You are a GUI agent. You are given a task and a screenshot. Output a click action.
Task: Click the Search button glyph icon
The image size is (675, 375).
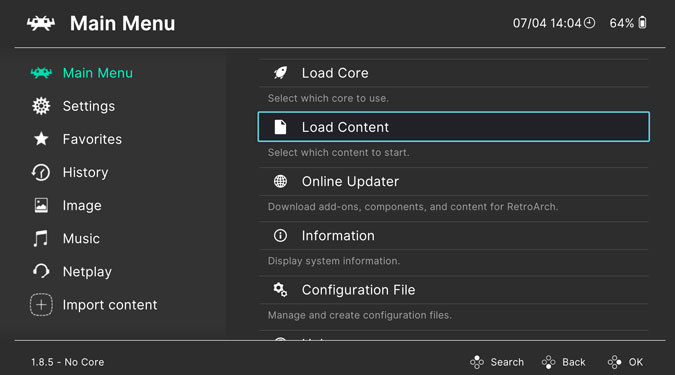click(477, 362)
